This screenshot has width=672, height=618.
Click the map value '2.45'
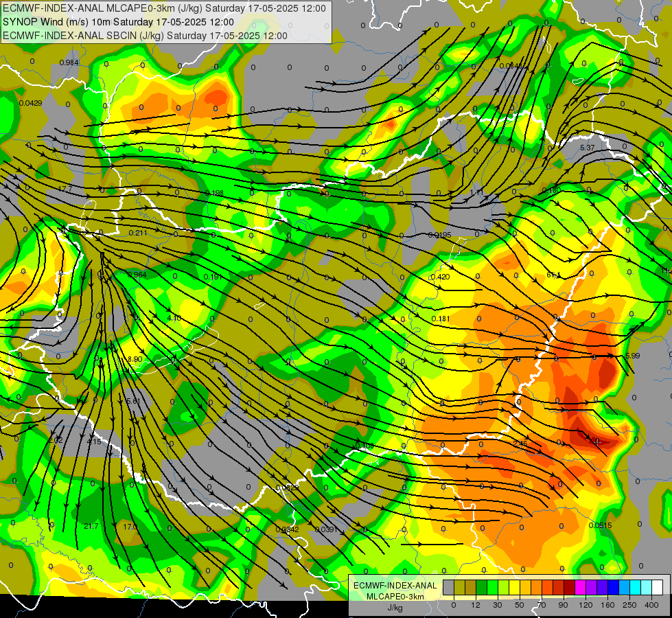520,444
